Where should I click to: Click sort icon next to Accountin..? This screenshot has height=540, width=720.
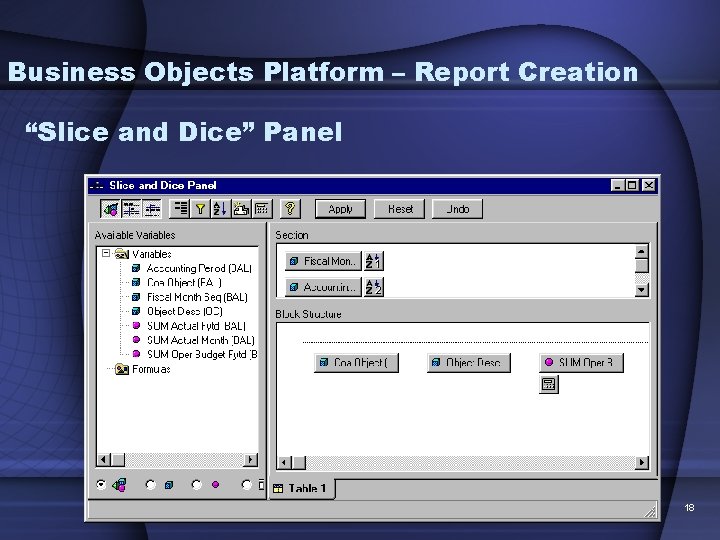pyautogui.click(x=374, y=287)
